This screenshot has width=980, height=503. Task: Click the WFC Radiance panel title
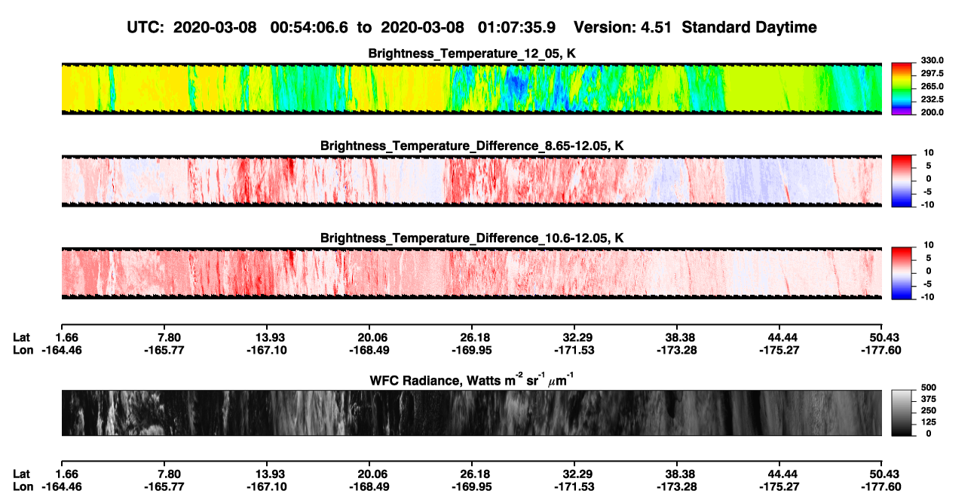point(472,381)
